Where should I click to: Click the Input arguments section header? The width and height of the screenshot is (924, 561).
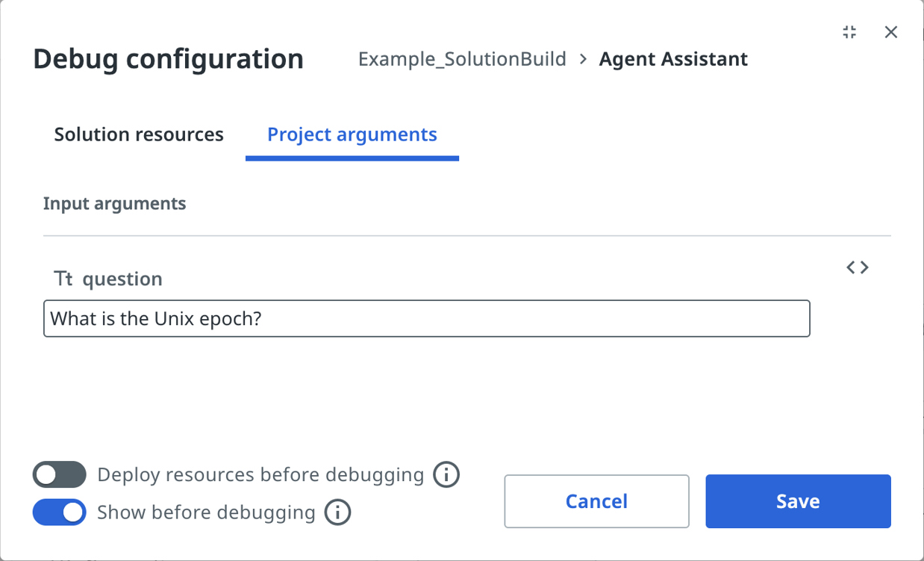tap(115, 204)
